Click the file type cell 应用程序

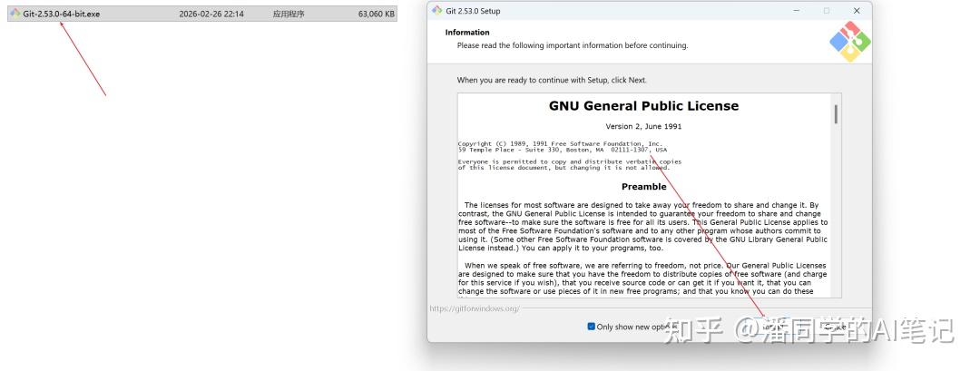289,14
